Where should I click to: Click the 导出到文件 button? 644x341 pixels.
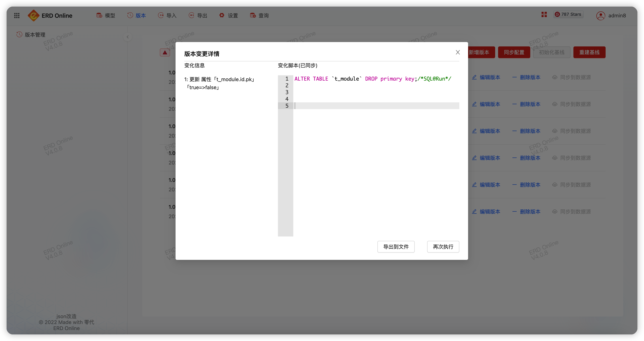coord(396,247)
